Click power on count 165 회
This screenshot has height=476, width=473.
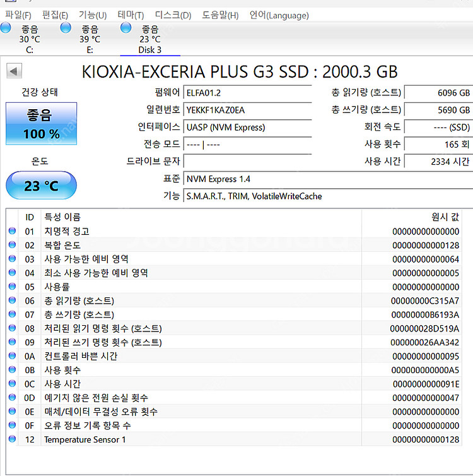[439, 144]
